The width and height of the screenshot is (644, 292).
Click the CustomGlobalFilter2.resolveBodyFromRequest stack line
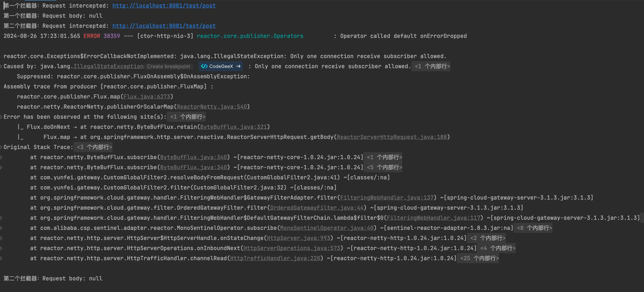210,177
